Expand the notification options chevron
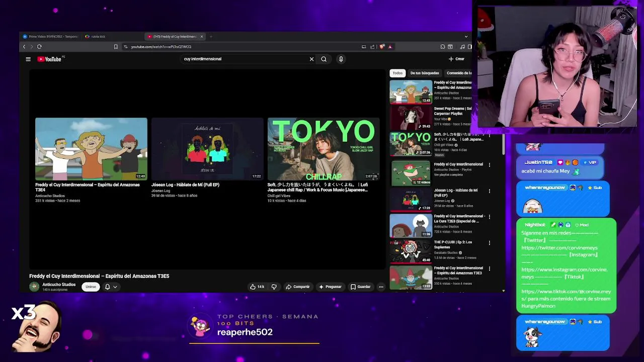Image resolution: width=644 pixels, height=362 pixels. (x=115, y=287)
